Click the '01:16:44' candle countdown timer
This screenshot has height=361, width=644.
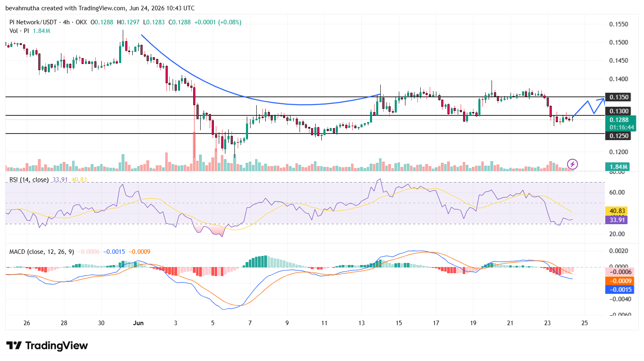(622, 127)
